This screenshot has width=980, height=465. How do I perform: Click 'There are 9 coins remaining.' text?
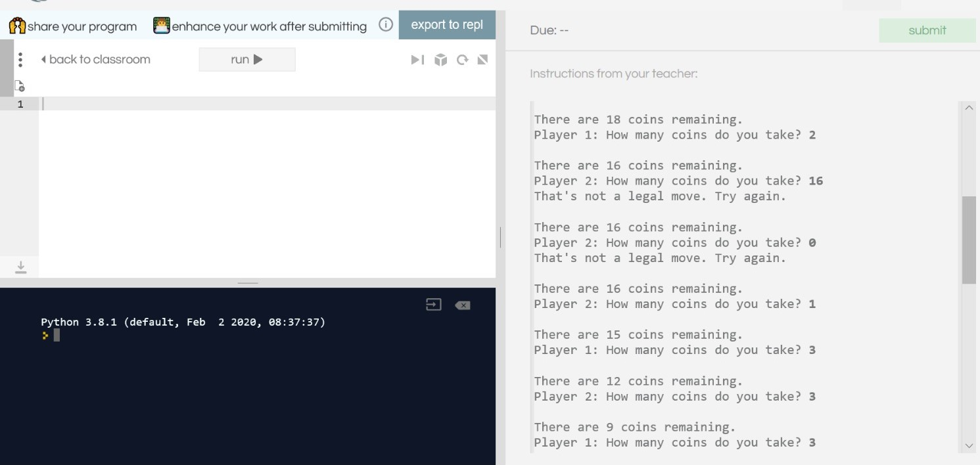coord(635,427)
